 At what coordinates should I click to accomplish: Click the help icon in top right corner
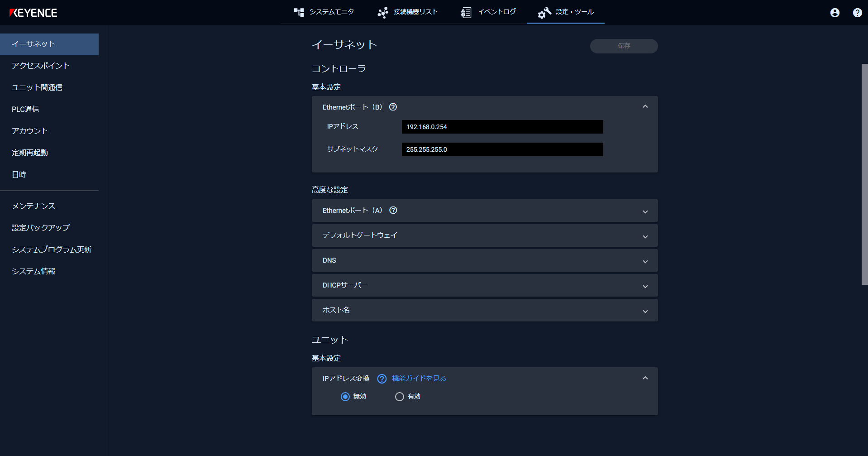point(857,13)
